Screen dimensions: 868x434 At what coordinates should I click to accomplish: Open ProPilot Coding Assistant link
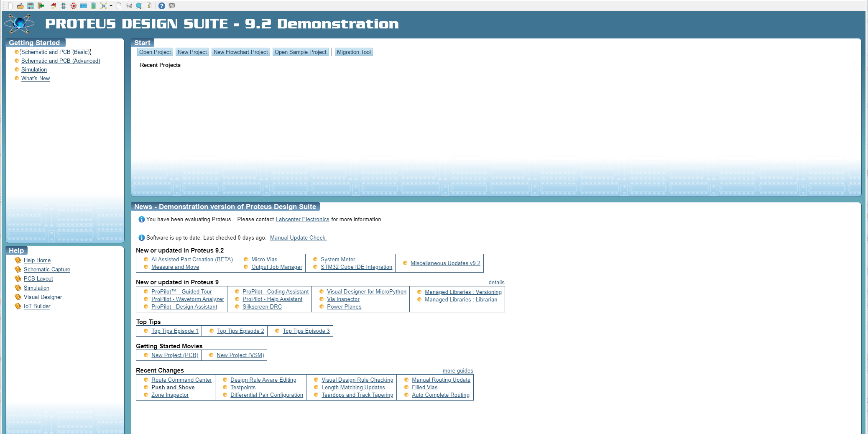click(x=276, y=292)
